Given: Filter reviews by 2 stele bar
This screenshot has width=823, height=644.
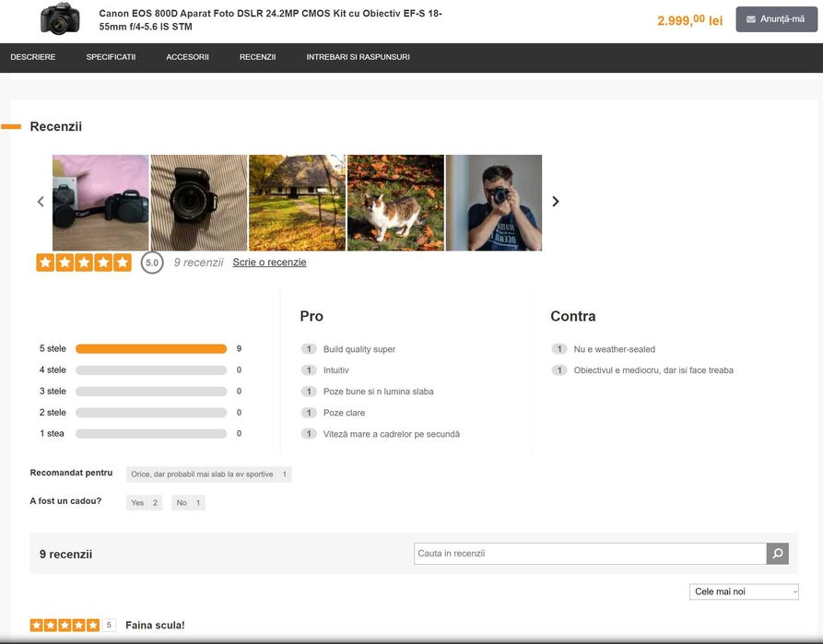Looking at the screenshot, I should point(151,413).
